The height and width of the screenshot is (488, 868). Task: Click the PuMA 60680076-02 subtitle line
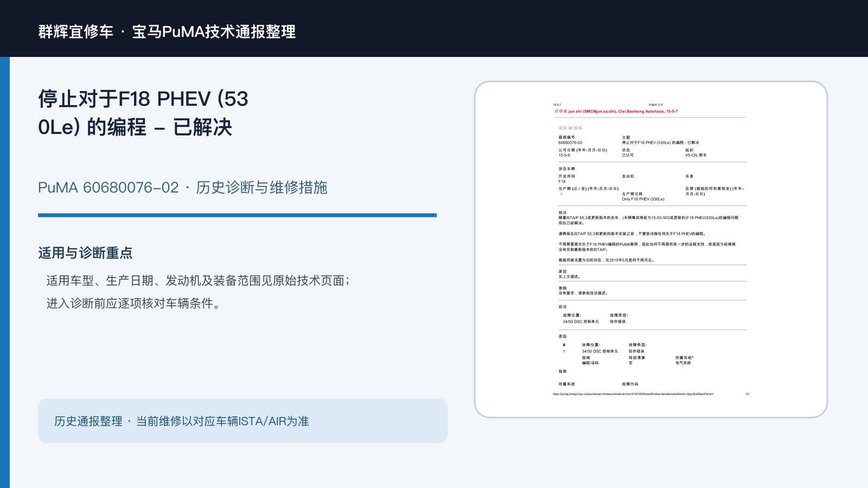(x=183, y=188)
